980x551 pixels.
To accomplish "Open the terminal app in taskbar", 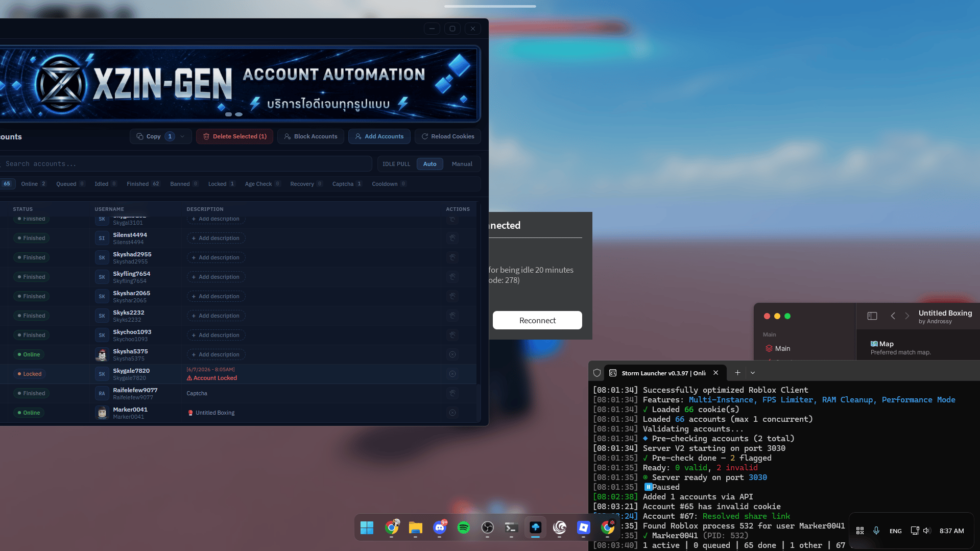I will tap(511, 528).
